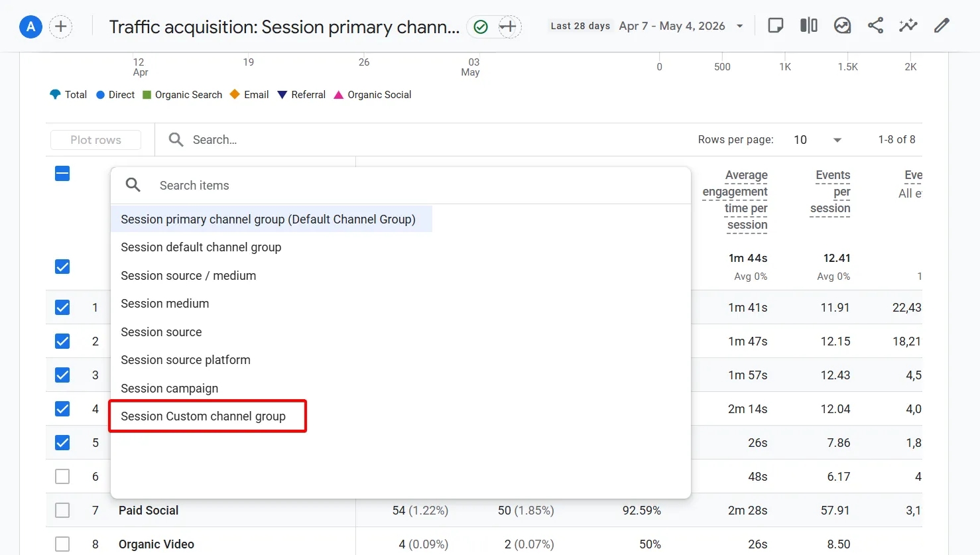
Task: Check the Organic Video row checkbox
Action: coord(62,544)
